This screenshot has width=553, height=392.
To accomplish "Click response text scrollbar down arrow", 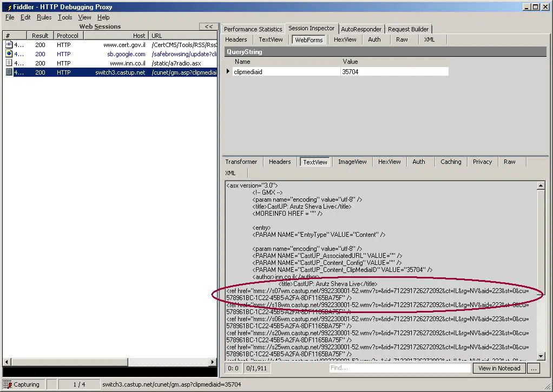I will point(541,356).
